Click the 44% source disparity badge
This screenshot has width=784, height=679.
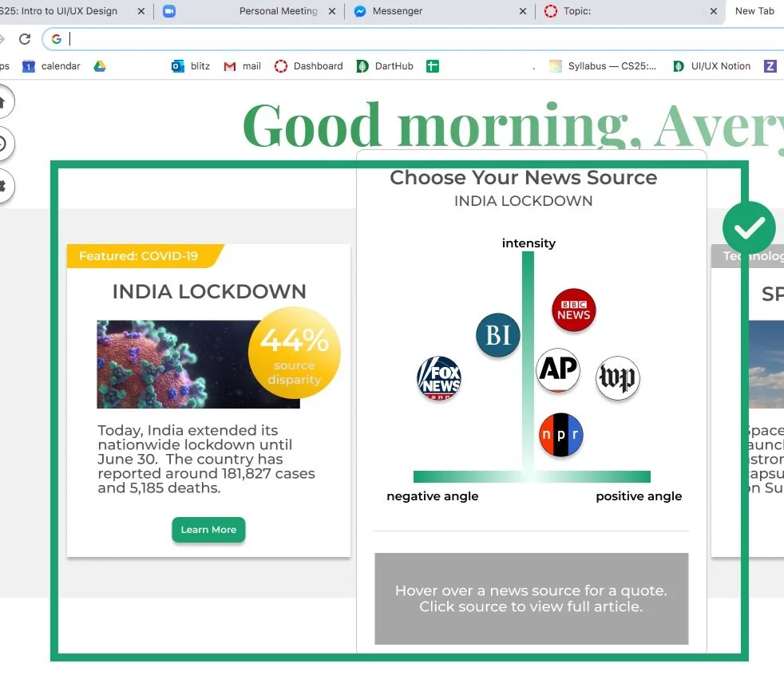(x=295, y=353)
